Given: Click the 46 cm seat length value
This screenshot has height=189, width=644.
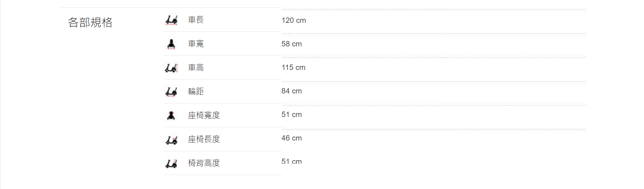Looking at the screenshot, I should tap(292, 138).
